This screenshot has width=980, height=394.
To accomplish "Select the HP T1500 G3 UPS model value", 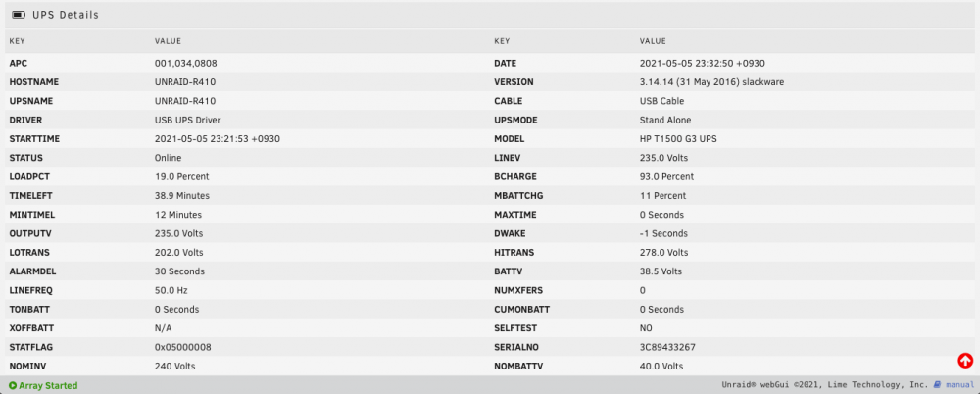I will click(x=678, y=139).
